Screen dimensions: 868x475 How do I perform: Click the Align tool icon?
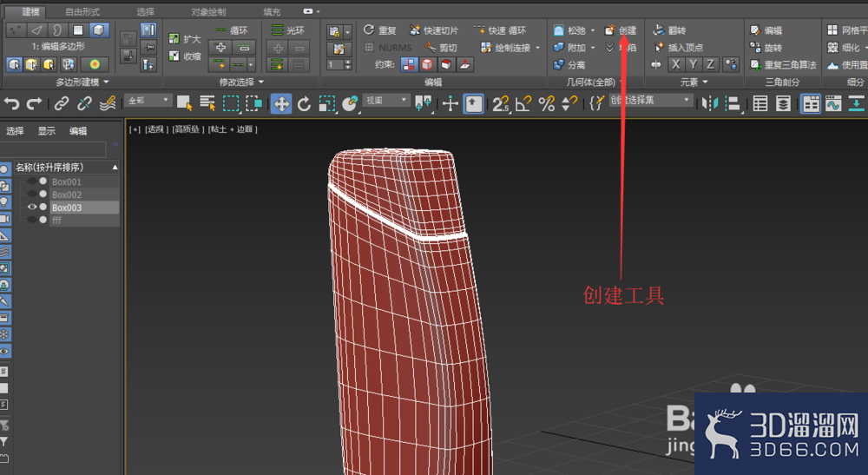click(733, 103)
